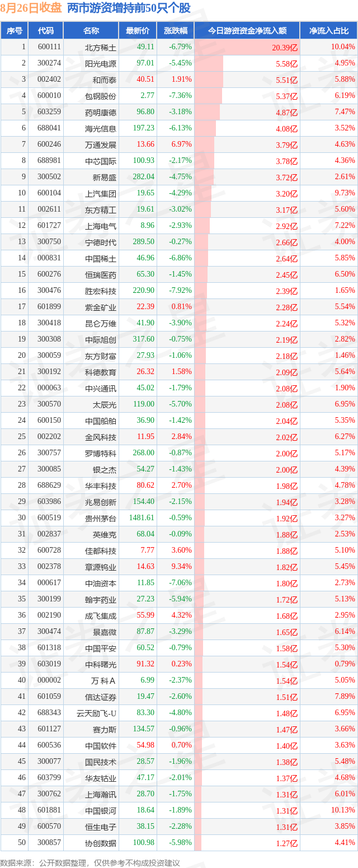Select stock name 阳光电源
Screen dimensions: 358x868
101,64
